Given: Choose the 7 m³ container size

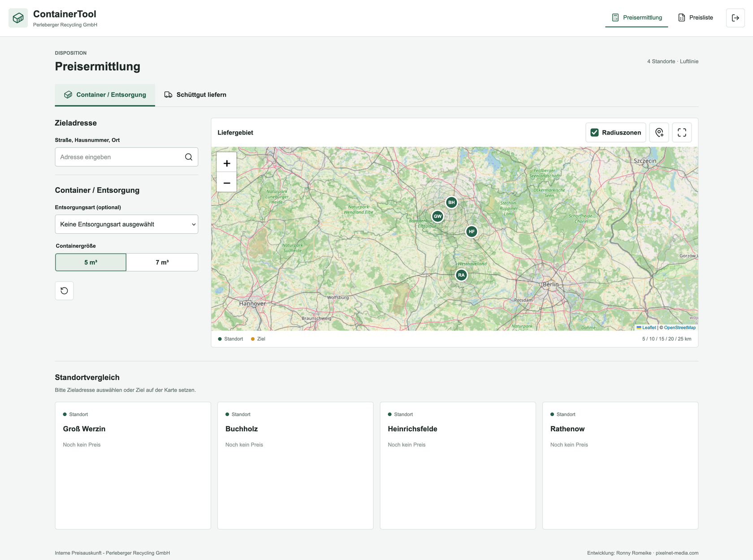Looking at the screenshot, I should coord(162,262).
